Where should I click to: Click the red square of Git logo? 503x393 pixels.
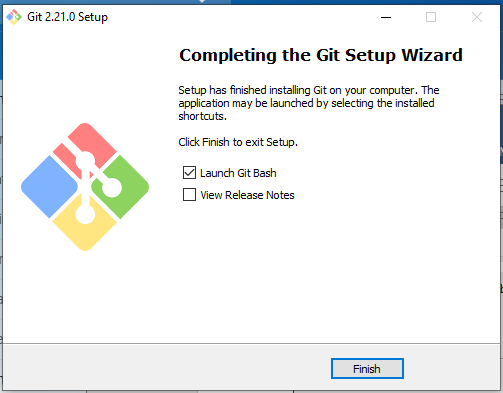pyautogui.click(x=83, y=147)
